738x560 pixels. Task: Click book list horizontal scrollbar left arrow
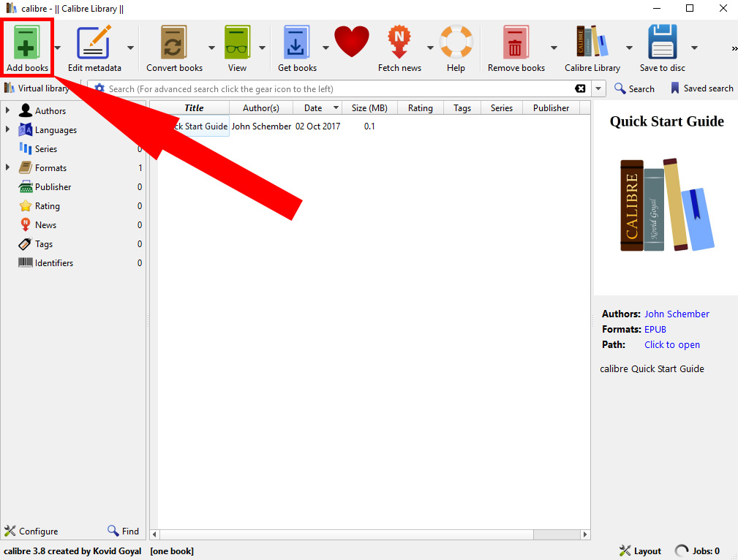click(154, 534)
